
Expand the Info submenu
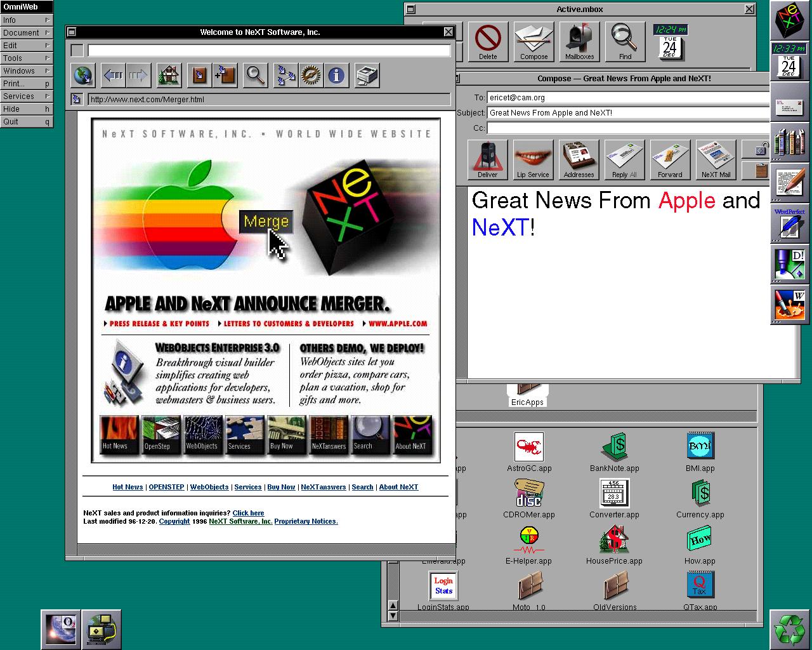pyautogui.click(x=26, y=20)
